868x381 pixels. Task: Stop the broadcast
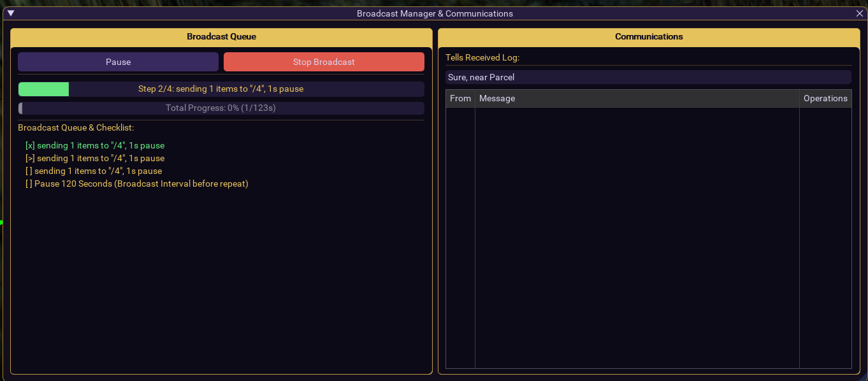(x=324, y=62)
